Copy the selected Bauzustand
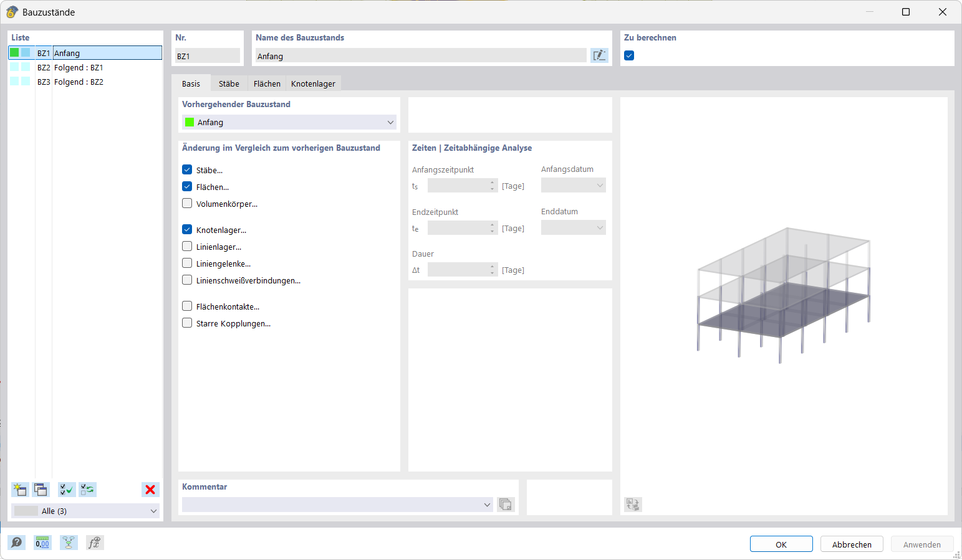962x560 pixels. pos(41,490)
